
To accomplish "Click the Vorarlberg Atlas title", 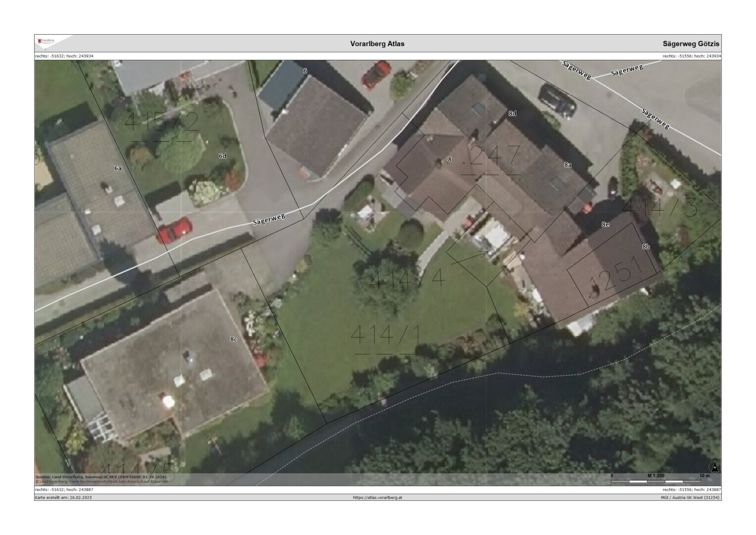I will [377, 44].
